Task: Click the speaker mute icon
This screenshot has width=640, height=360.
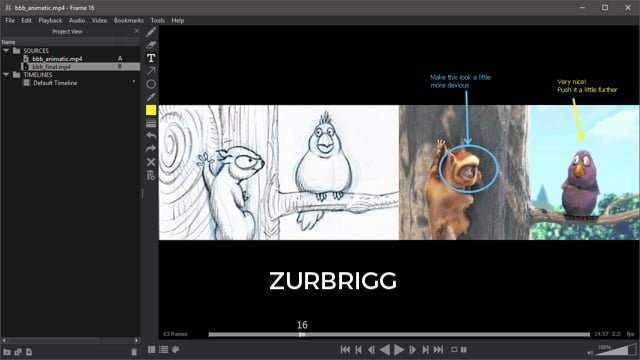Action: (x=590, y=352)
